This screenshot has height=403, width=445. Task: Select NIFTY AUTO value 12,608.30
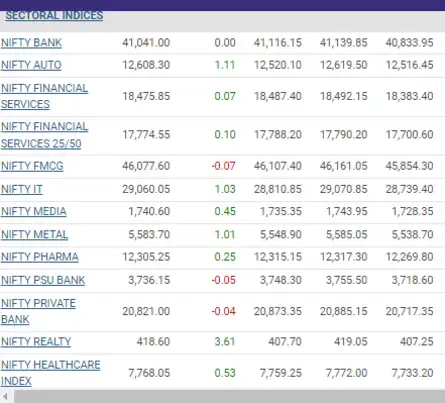coord(146,65)
